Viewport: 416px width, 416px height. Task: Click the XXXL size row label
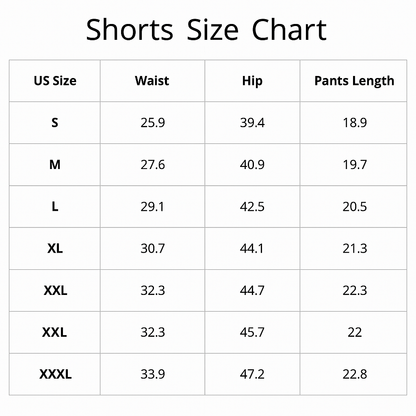pyautogui.click(x=55, y=374)
